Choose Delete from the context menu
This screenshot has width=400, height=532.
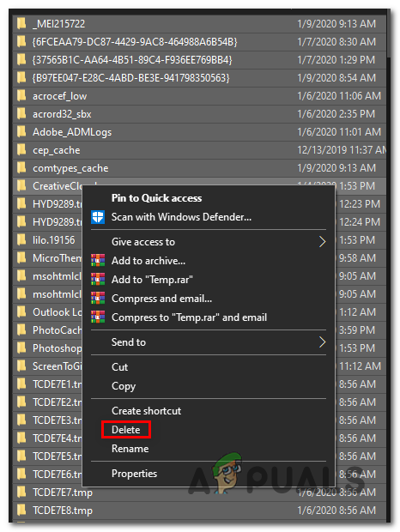[x=126, y=430]
